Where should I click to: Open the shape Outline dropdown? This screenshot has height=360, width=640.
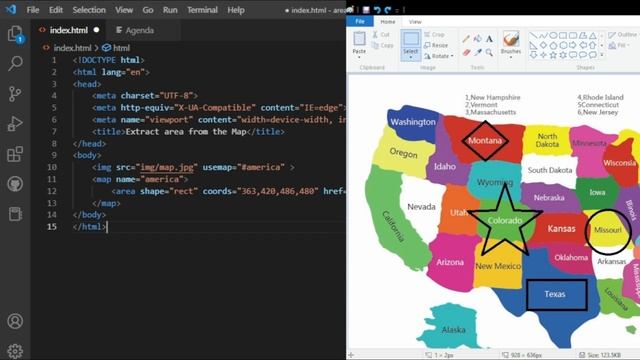pyautogui.click(x=622, y=35)
